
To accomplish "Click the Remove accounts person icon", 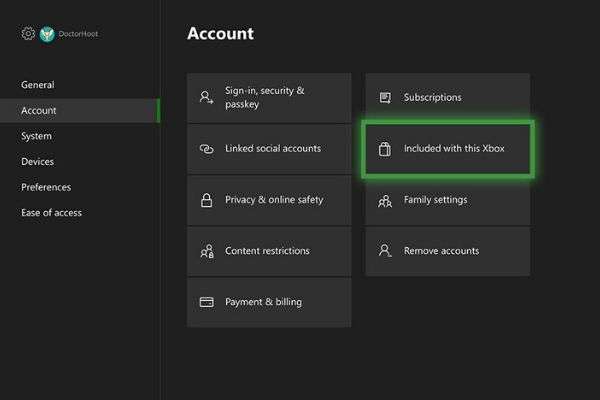I will pyautogui.click(x=385, y=251).
